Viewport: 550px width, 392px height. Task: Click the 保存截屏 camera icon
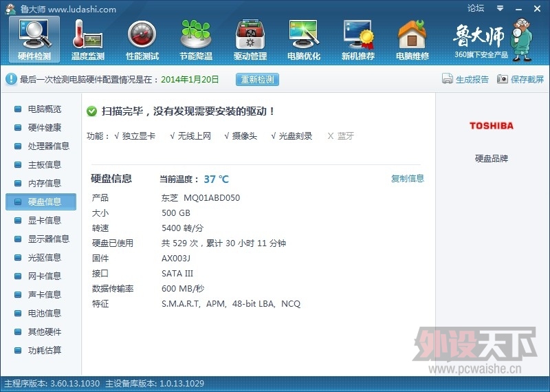tap(503, 79)
